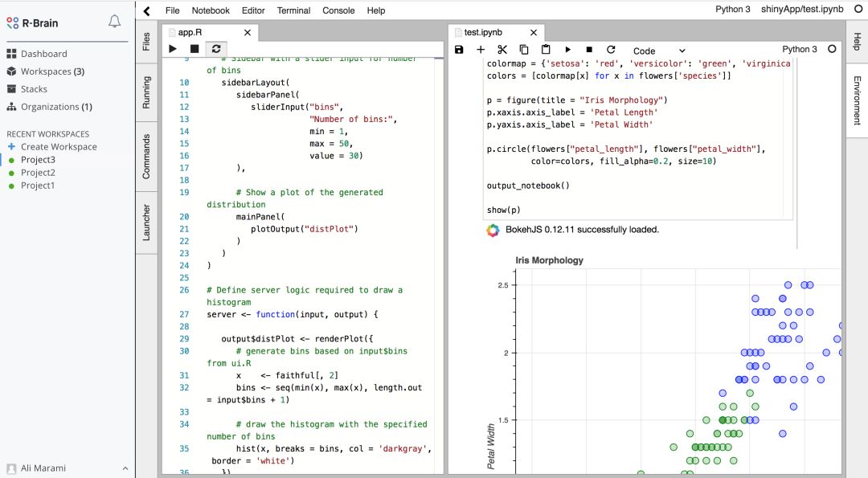Expand the Ali Marami user menu

(x=124, y=468)
